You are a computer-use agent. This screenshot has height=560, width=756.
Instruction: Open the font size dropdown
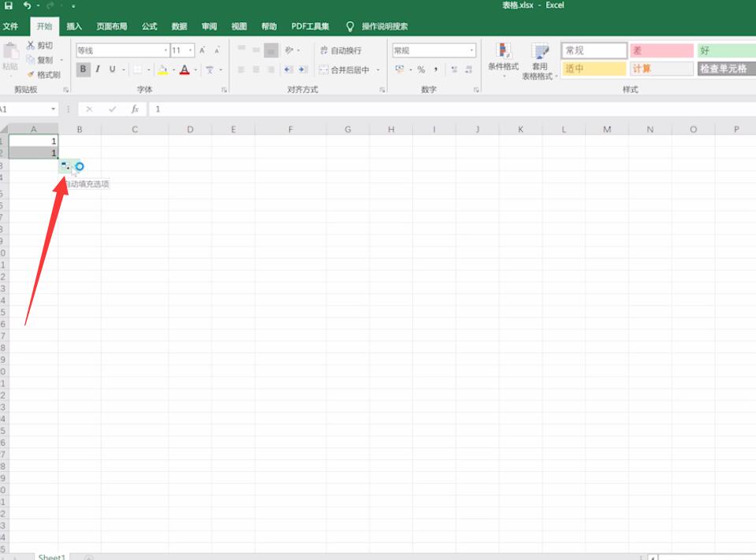(x=191, y=50)
